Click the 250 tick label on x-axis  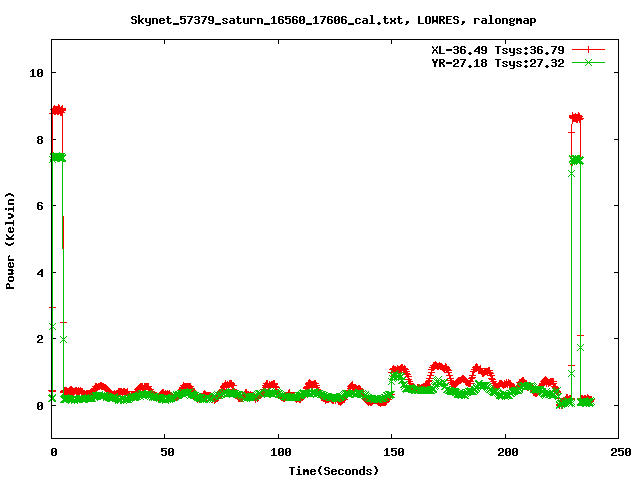(618, 452)
